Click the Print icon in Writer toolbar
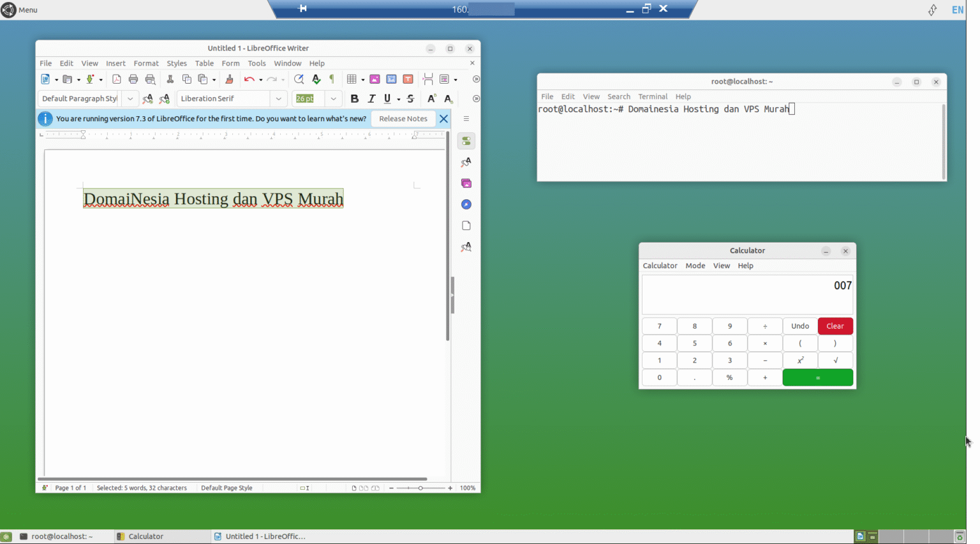Image resolution: width=980 pixels, height=544 pixels. 133,79
